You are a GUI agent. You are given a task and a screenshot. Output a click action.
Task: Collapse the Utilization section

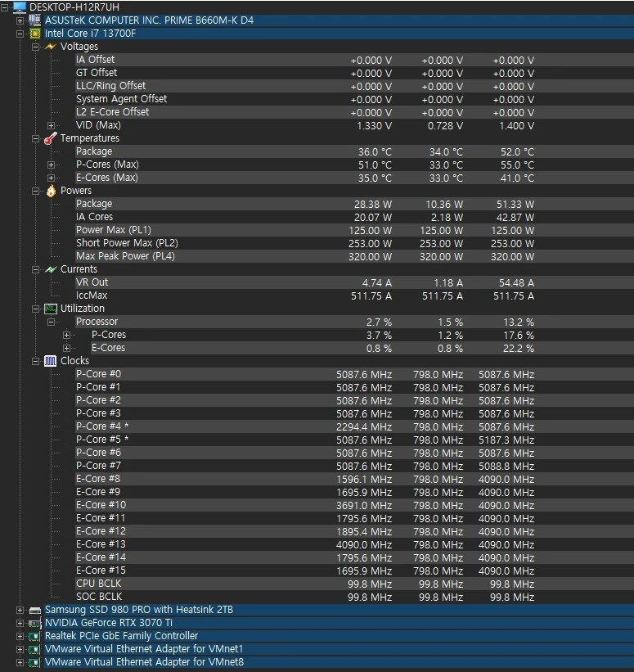[35, 309]
